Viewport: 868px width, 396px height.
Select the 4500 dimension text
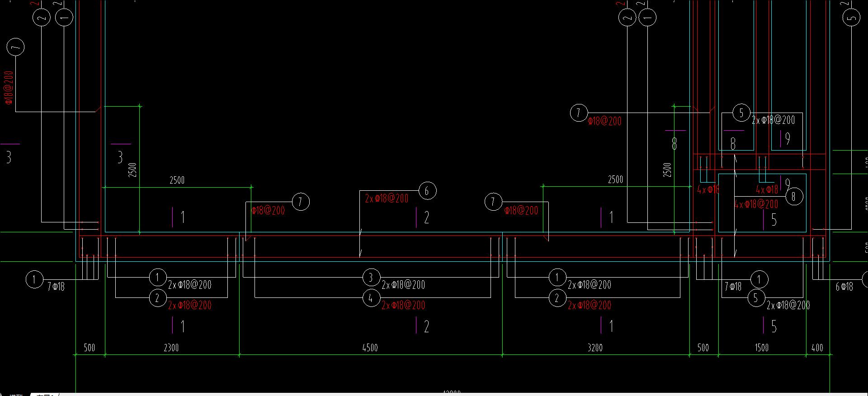(x=370, y=348)
